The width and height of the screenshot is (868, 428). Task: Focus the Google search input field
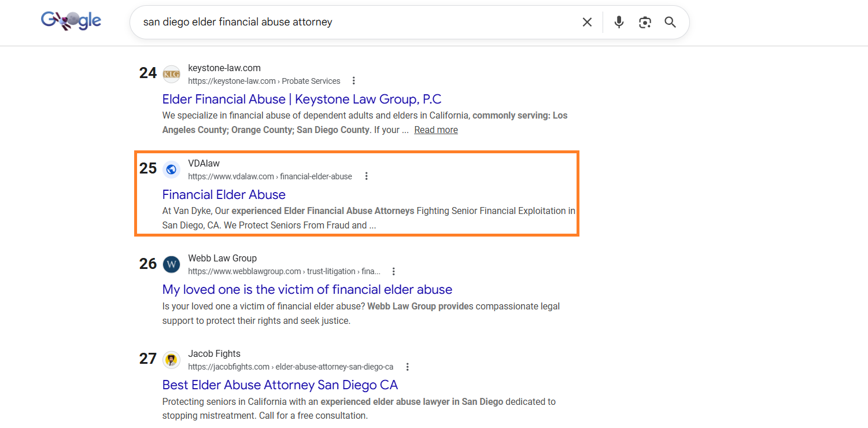click(347, 22)
